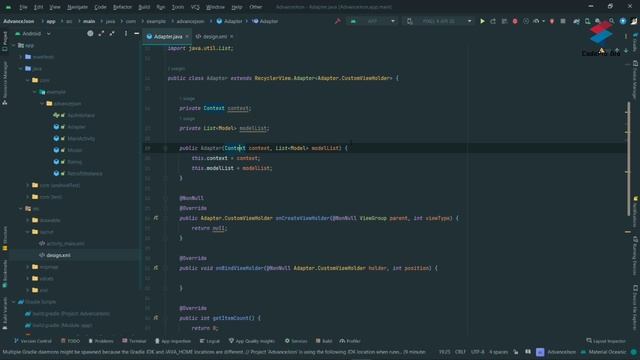The width and height of the screenshot is (640, 360).
Task: Collapse the app module tree node
Action: click(14, 45)
